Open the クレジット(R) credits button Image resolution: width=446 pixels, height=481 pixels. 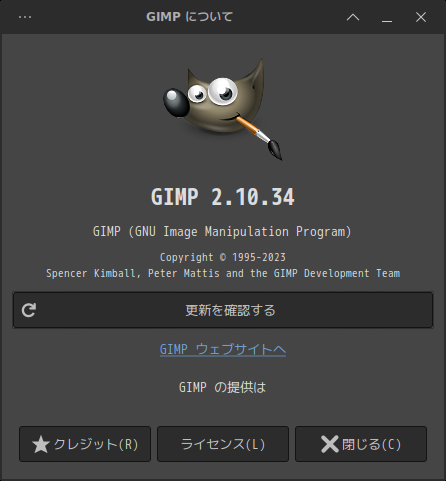[85, 444]
